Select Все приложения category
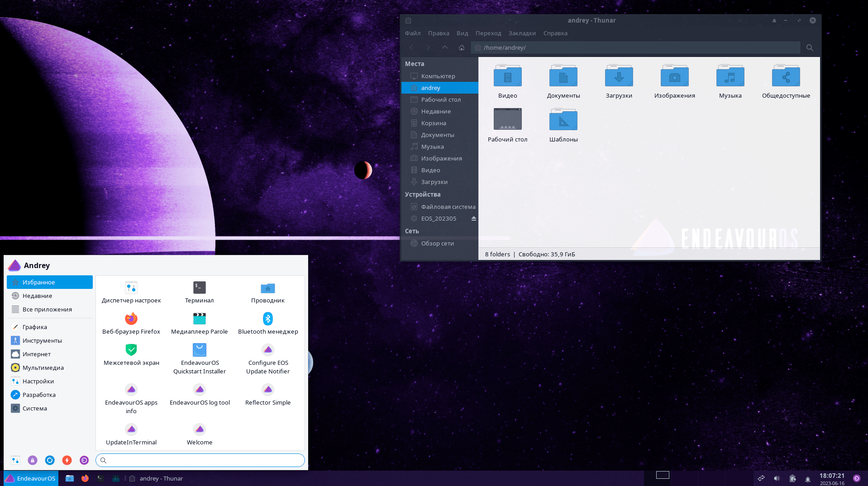Image resolution: width=868 pixels, height=486 pixels. 47,309
